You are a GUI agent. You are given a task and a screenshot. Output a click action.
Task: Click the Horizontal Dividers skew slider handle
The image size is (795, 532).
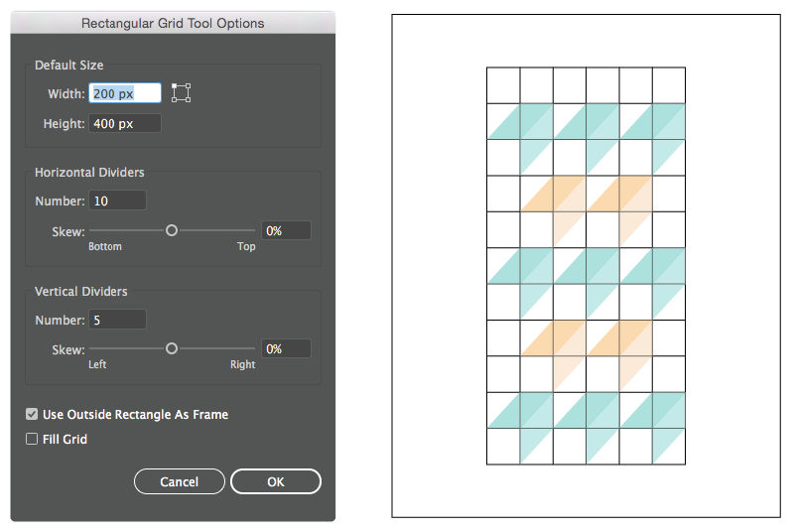click(x=172, y=230)
